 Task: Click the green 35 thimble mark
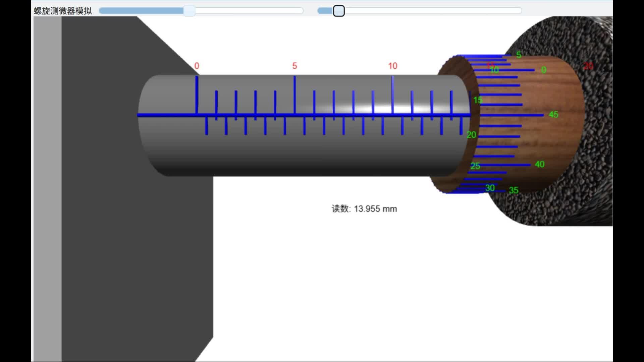514,190
